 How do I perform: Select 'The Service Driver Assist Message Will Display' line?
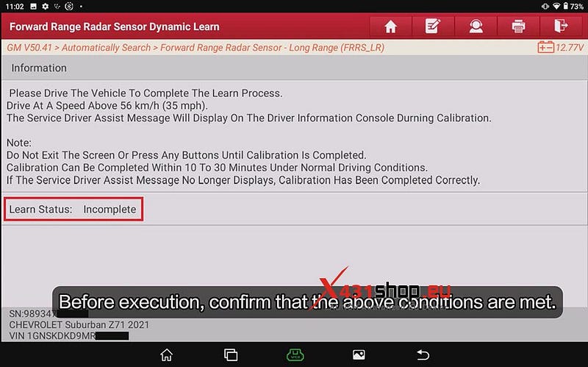coord(249,118)
